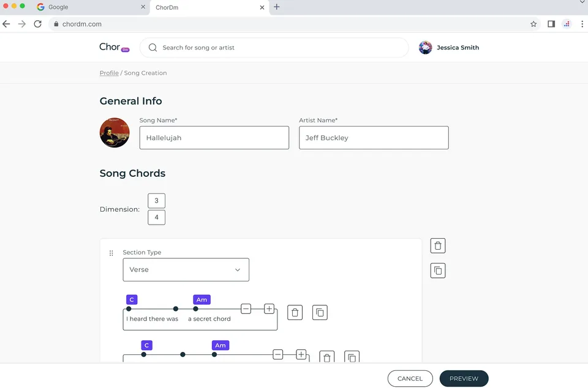Click the plus icon on the second chord line

pos(301,354)
